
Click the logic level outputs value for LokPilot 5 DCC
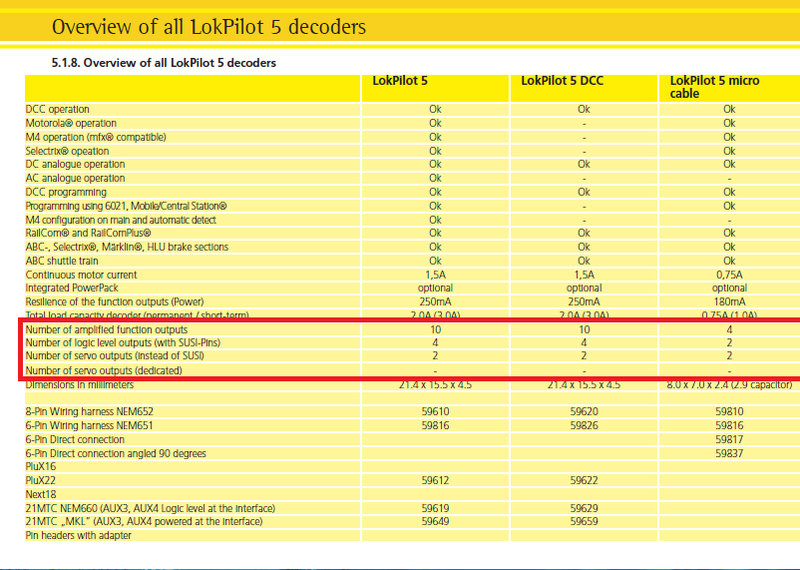tap(584, 342)
